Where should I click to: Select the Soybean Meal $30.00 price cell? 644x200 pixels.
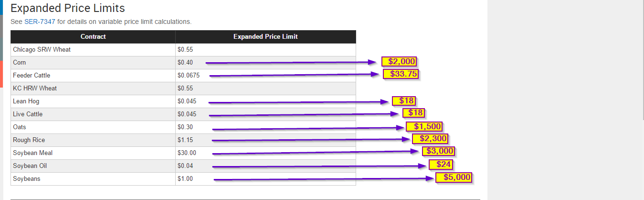click(x=265, y=153)
